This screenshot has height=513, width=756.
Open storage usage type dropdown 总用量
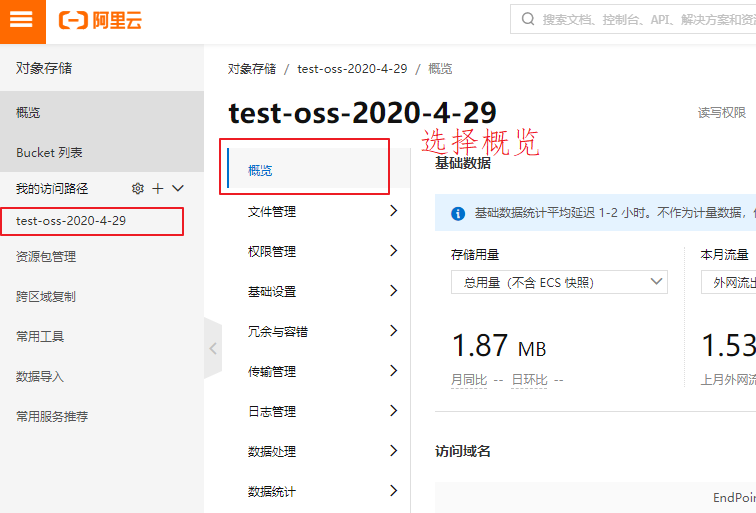tap(559, 282)
